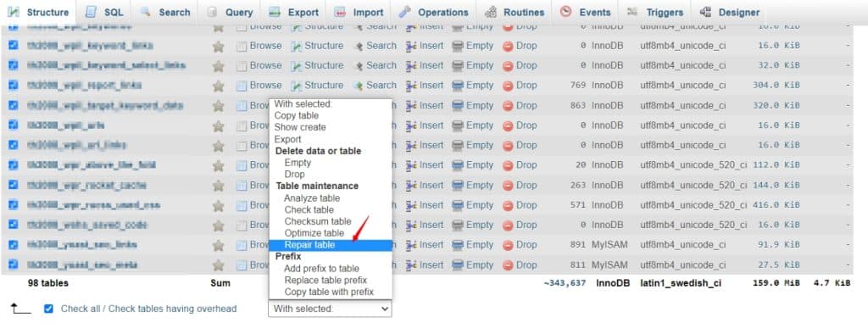Untick the checkbox of the 571-row table

coord(14,205)
